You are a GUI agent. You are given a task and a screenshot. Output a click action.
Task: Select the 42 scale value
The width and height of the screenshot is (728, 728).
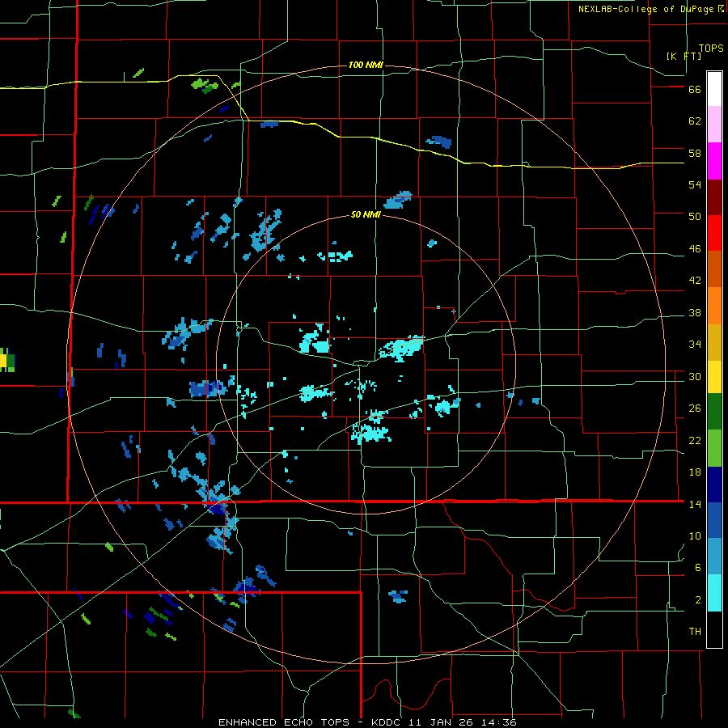pos(695,281)
